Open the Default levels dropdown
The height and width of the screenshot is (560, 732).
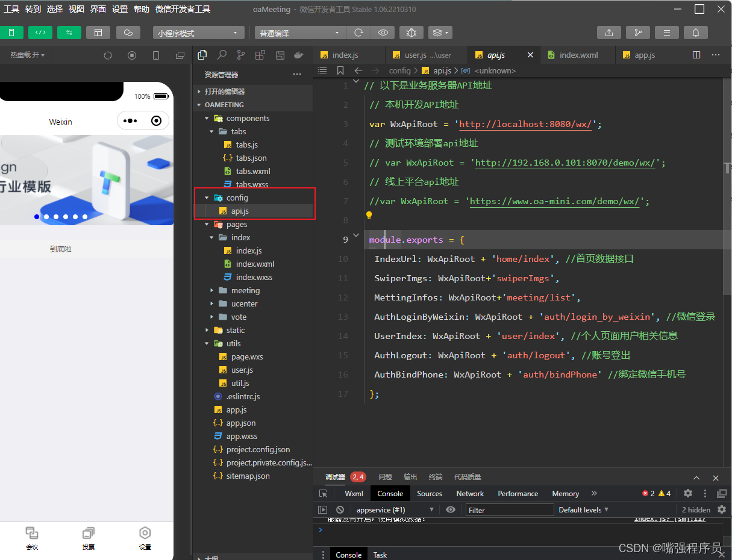click(583, 510)
